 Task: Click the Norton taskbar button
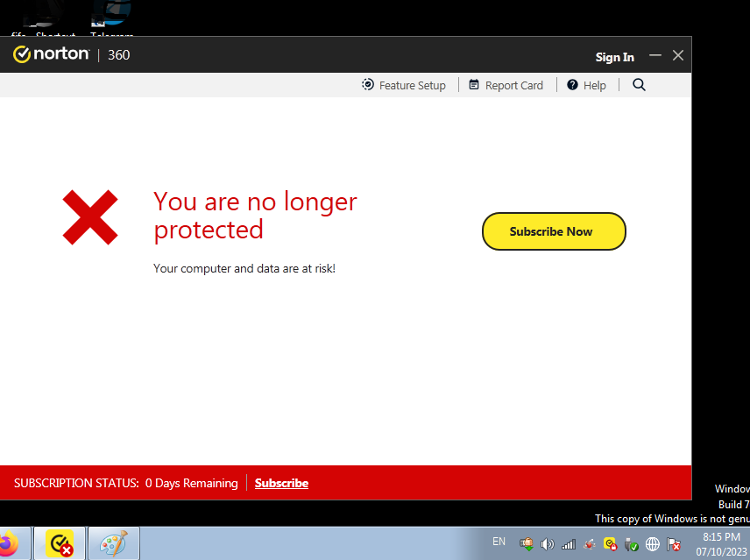point(60,543)
